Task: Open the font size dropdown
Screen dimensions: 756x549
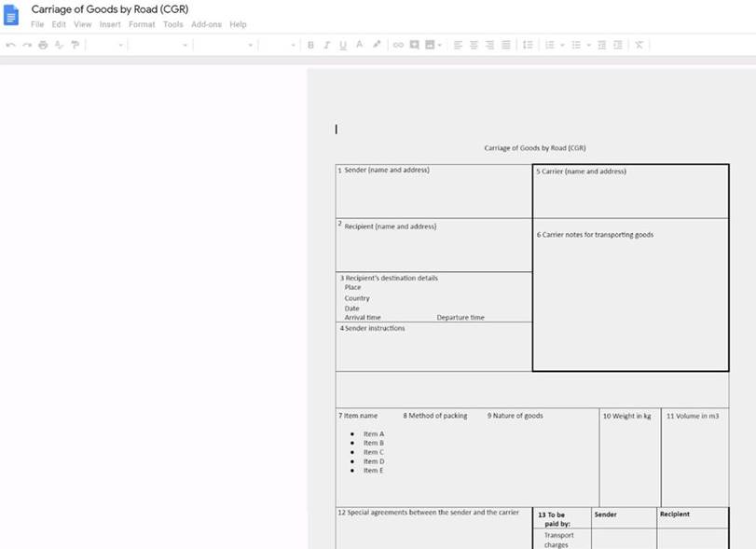Action: coord(278,45)
